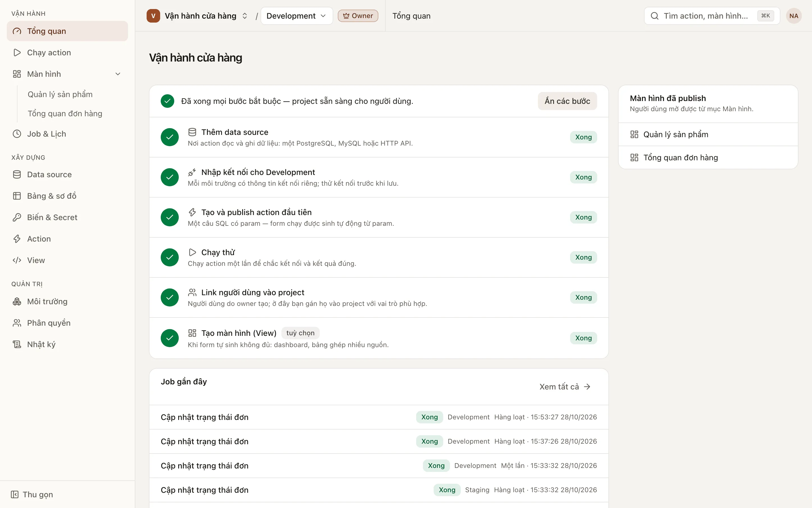Open the NA user avatar menu

(794, 16)
